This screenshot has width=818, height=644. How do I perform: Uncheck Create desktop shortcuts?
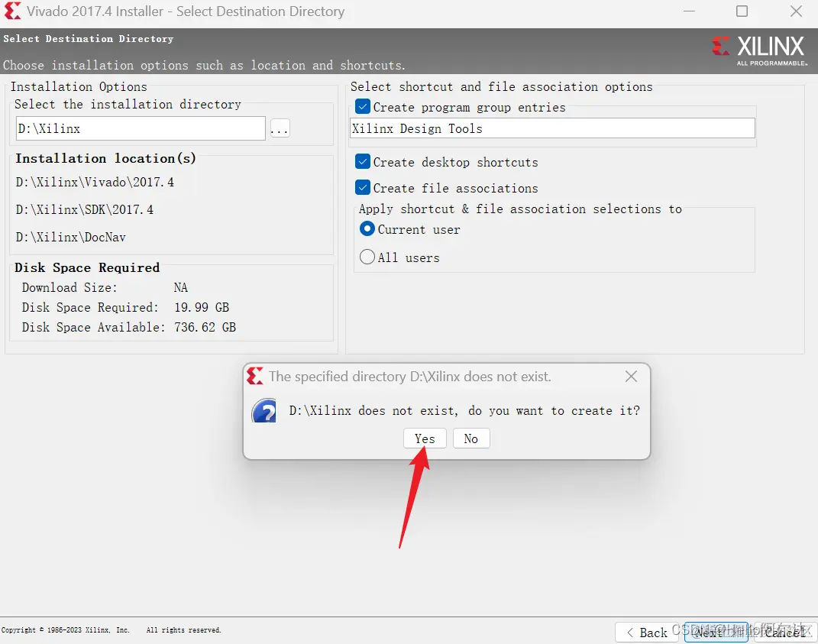coord(363,162)
